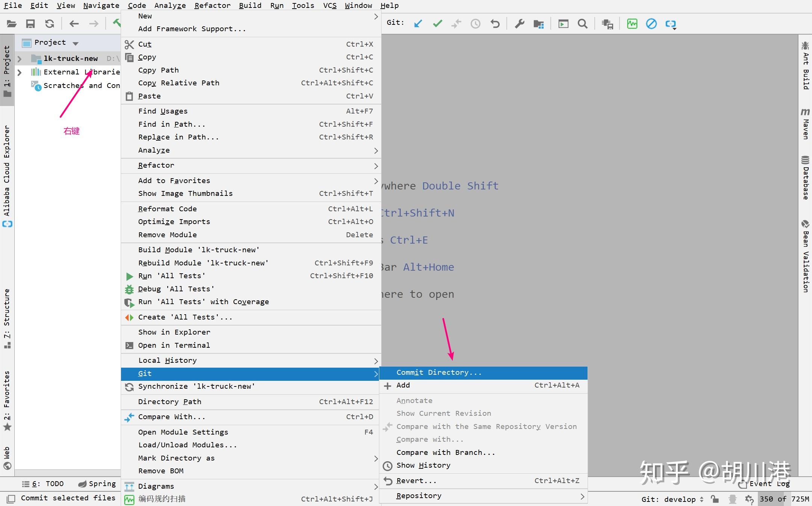Click the Synchronize refresh toolbar icon

pyautogui.click(x=50, y=24)
